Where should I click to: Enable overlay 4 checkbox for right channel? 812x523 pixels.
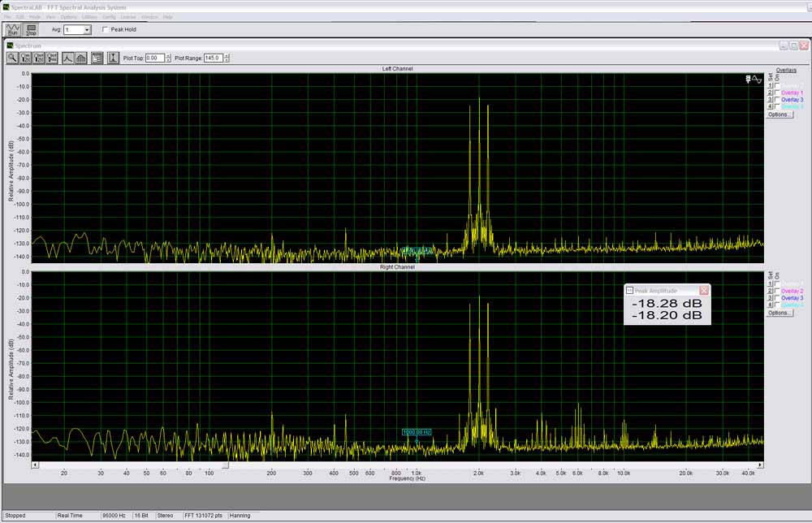click(777, 305)
